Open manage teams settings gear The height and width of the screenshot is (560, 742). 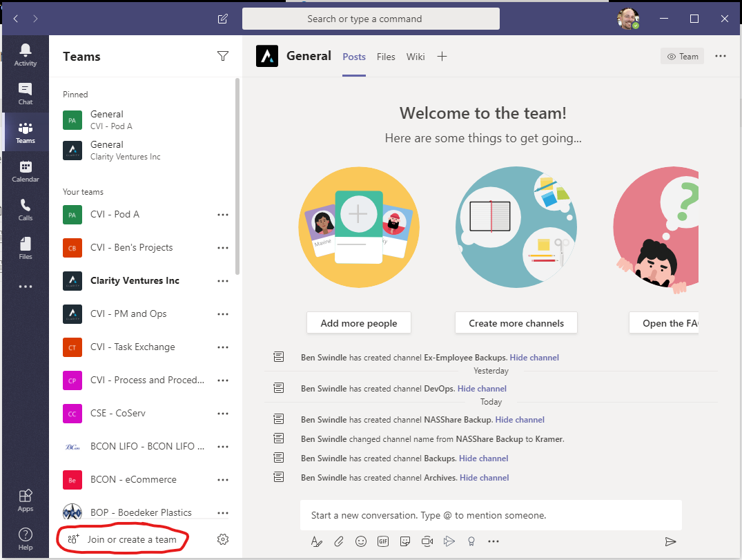222,539
